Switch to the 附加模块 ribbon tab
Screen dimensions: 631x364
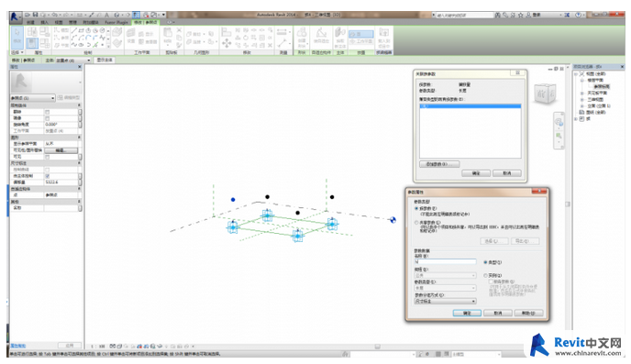91,23
